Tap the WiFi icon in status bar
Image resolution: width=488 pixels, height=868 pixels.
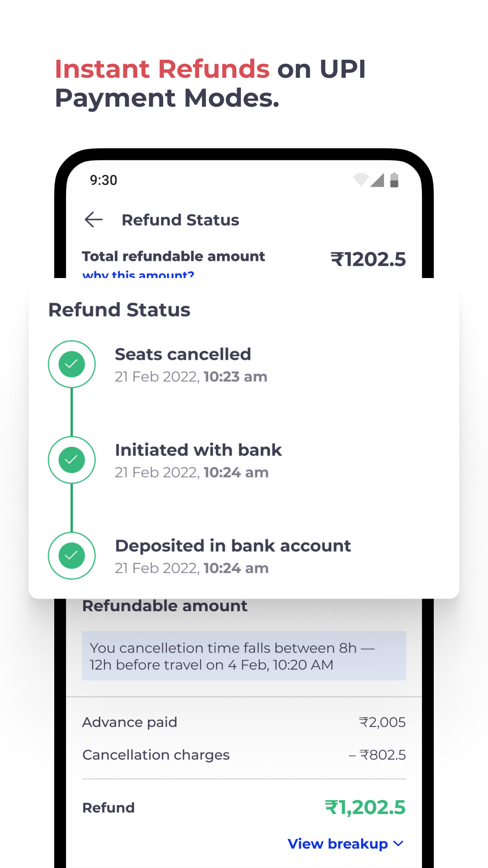coord(361,180)
